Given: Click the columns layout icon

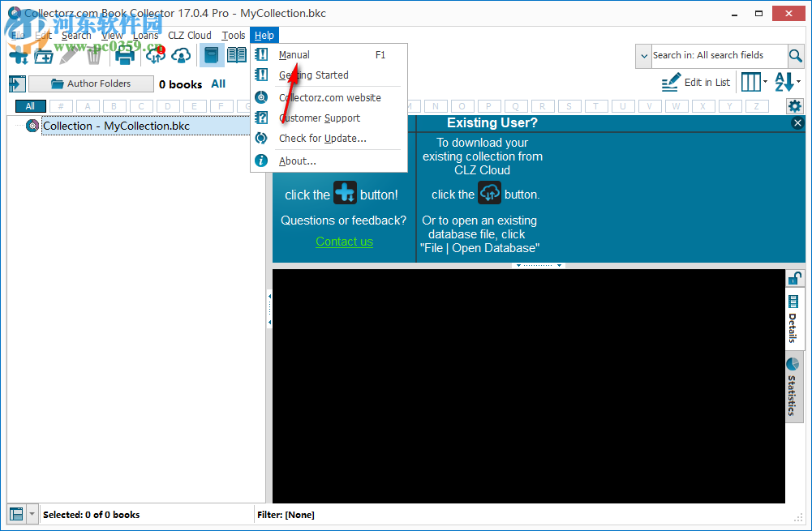Looking at the screenshot, I should (x=751, y=82).
